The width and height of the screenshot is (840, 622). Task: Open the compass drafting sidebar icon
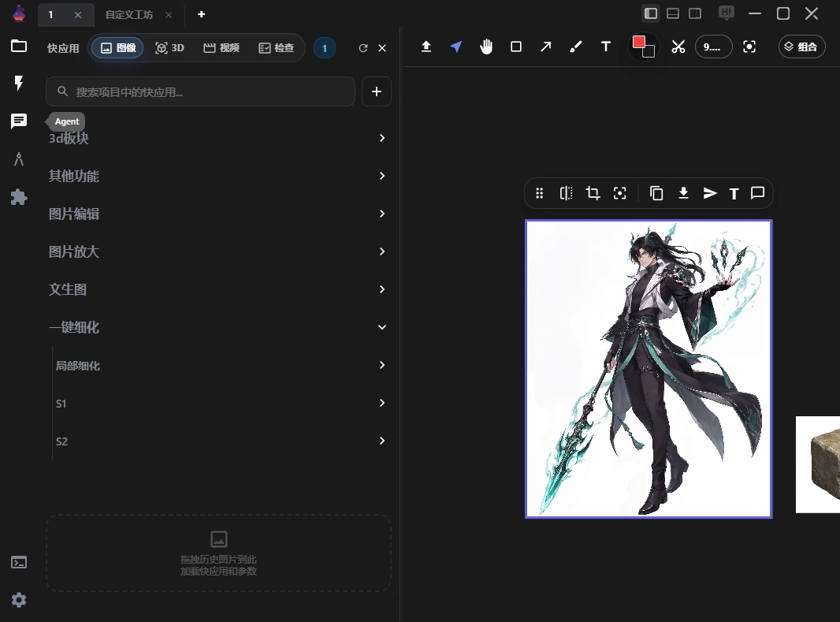(19, 159)
